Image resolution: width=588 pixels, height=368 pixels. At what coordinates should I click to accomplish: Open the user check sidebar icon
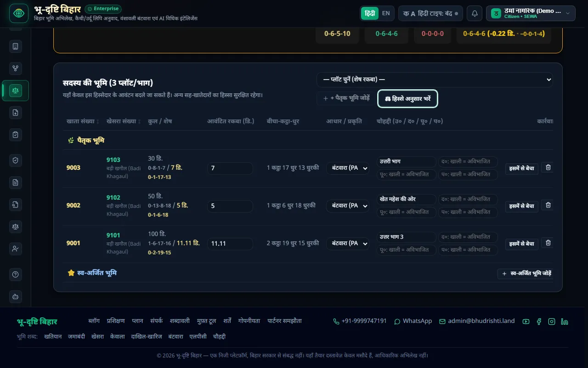[16, 249]
